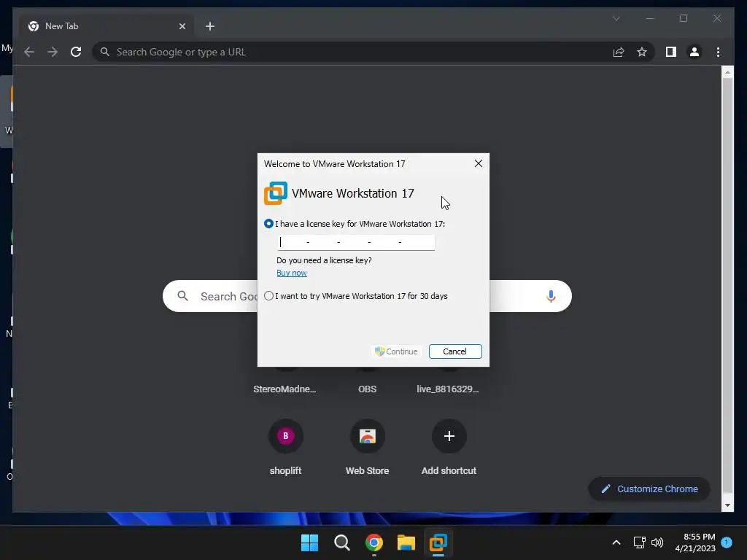
Task: Open Chrome's three-dot menu
Action: 718,52
